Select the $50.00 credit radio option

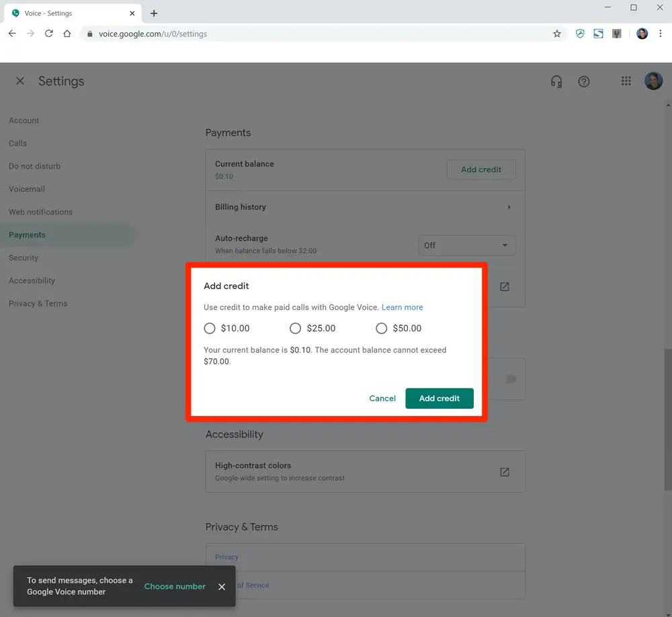[x=382, y=329]
